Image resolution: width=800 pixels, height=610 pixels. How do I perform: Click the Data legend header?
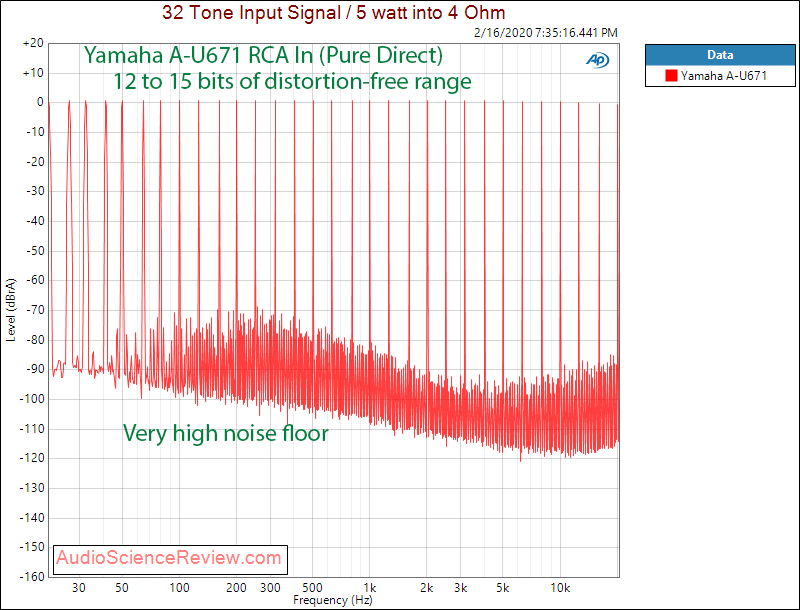point(720,55)
